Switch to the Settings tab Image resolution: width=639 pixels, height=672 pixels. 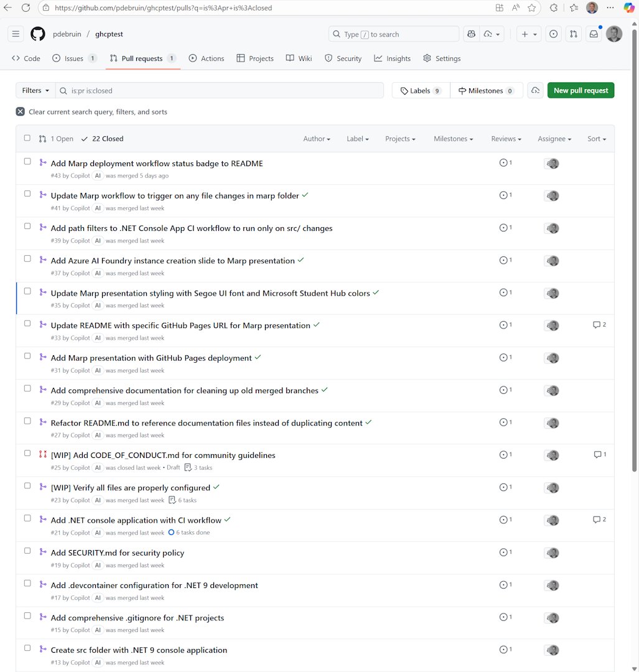pos(442,58)
